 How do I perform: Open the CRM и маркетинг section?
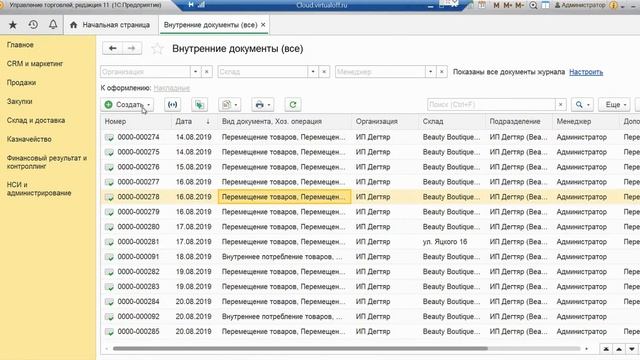coord(35,64)
